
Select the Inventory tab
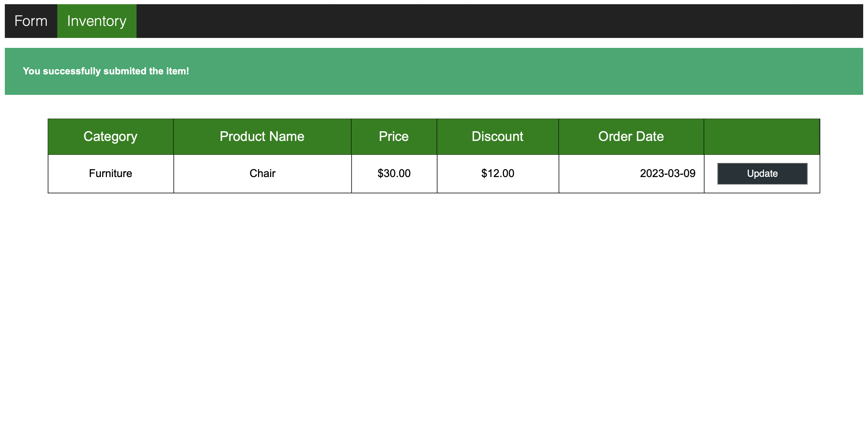tap(97, 20)
